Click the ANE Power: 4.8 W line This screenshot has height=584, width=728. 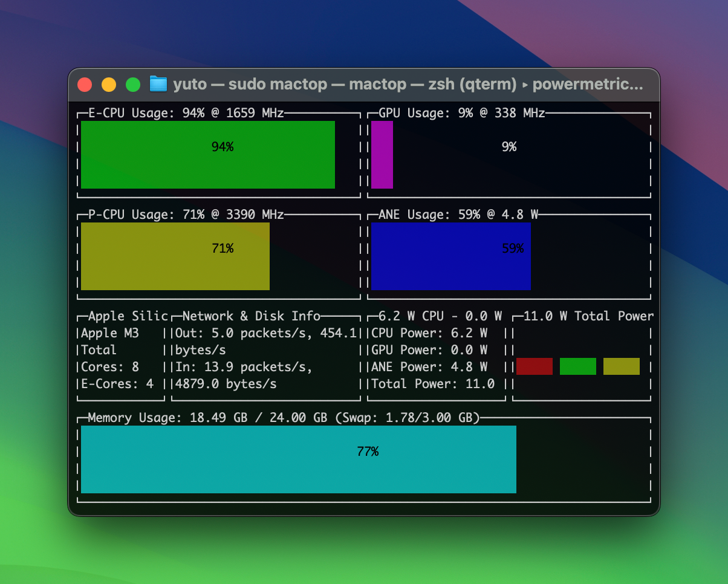pyautogui.click(x=429, y=367)
